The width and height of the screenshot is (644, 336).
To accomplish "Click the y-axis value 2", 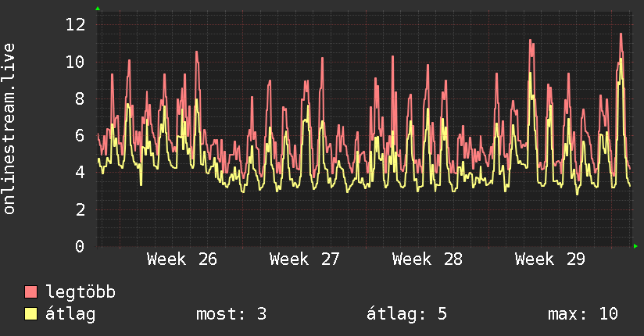I will click(80, 209).
